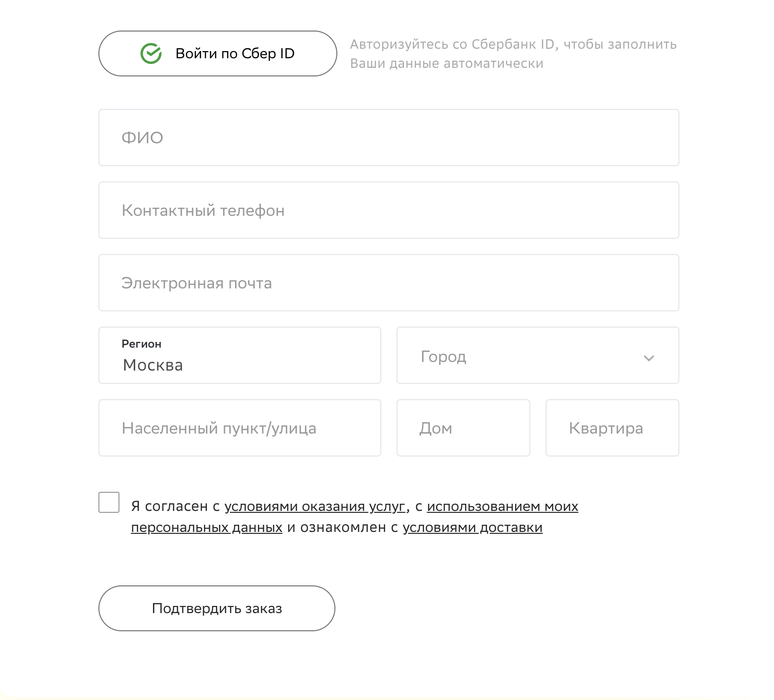Viewport: 774px width, 700px height.
Task: Click Войти по Сбер ID button
Action: click(x=217, y=53)
